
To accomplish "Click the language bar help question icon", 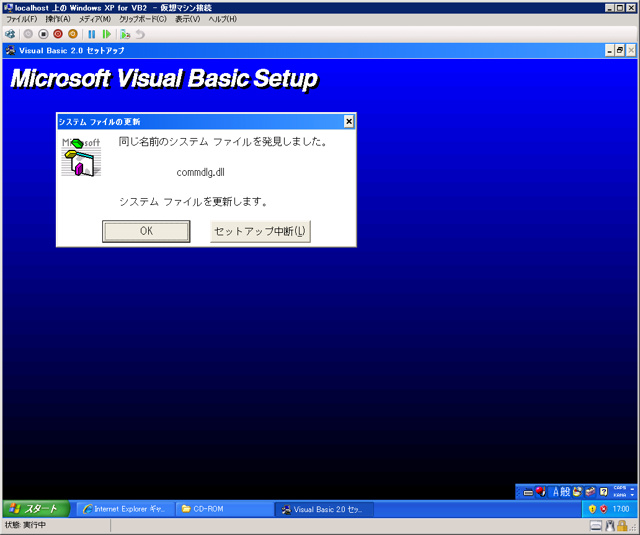I will (604, 492).
